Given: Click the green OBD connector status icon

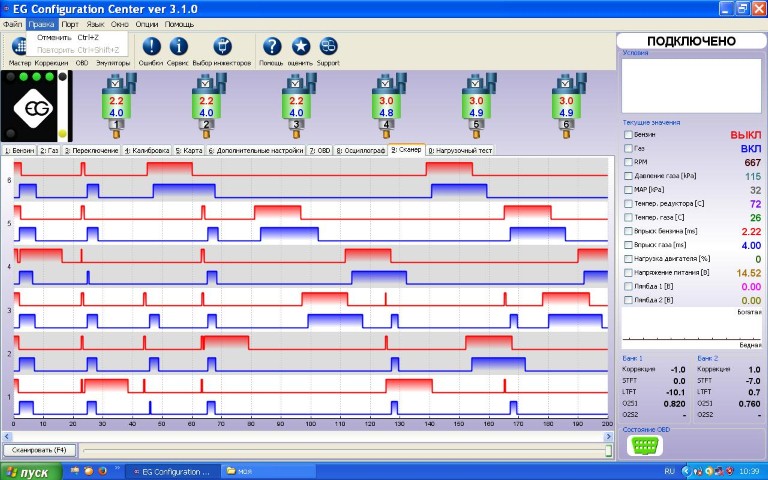Looking at the screenshot, I should click(x=642, y=446).
